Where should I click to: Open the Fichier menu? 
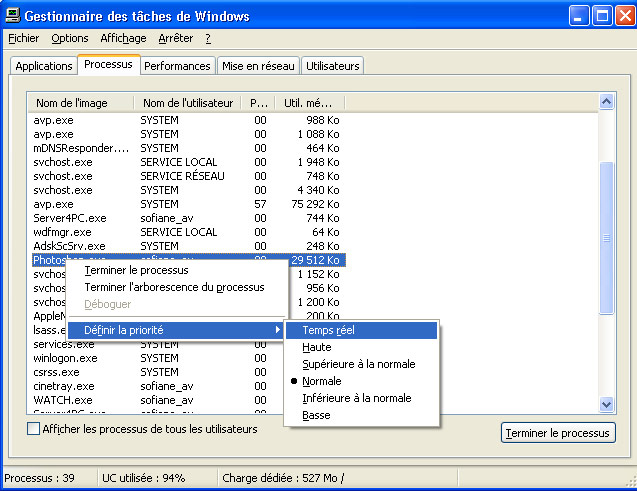coord(24,38)
